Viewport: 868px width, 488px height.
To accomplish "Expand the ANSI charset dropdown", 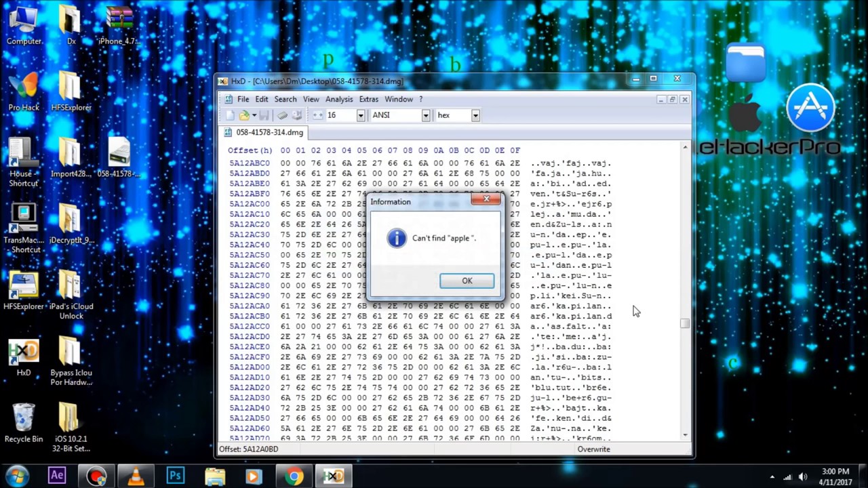I will point(426,115).
